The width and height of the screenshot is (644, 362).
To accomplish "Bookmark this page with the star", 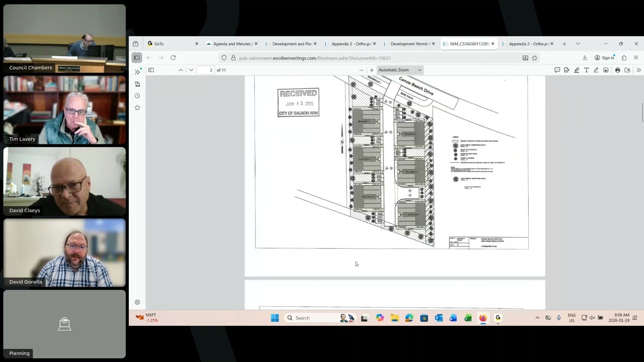I will [534, 58].
